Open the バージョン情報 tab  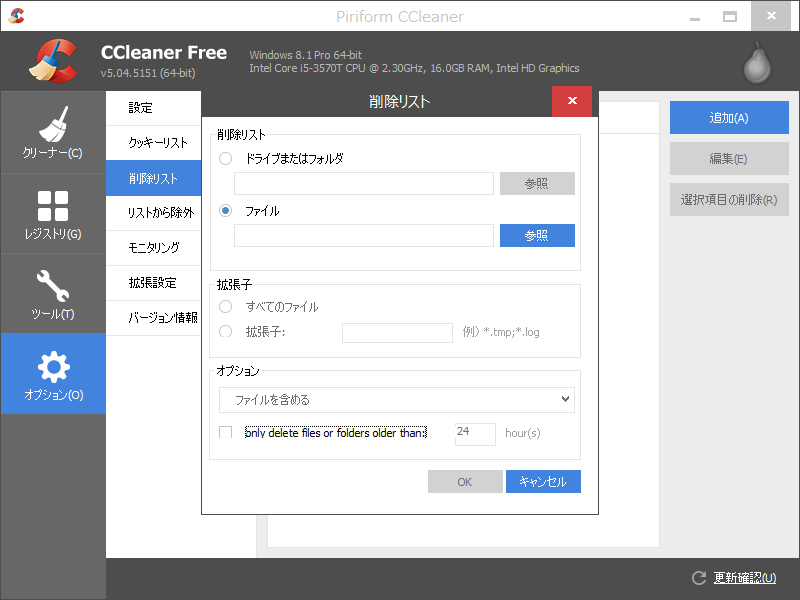(154, 318)
